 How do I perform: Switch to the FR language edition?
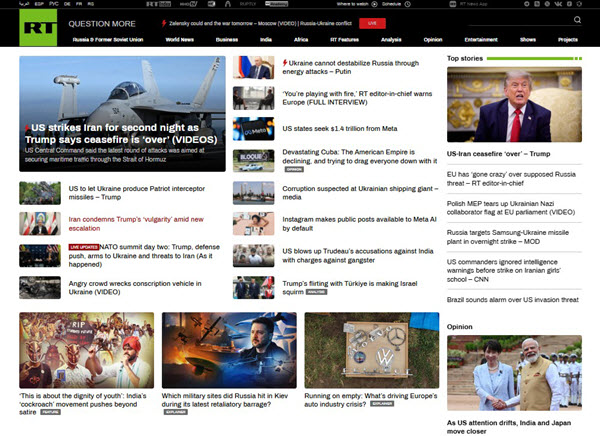[79, 4]
